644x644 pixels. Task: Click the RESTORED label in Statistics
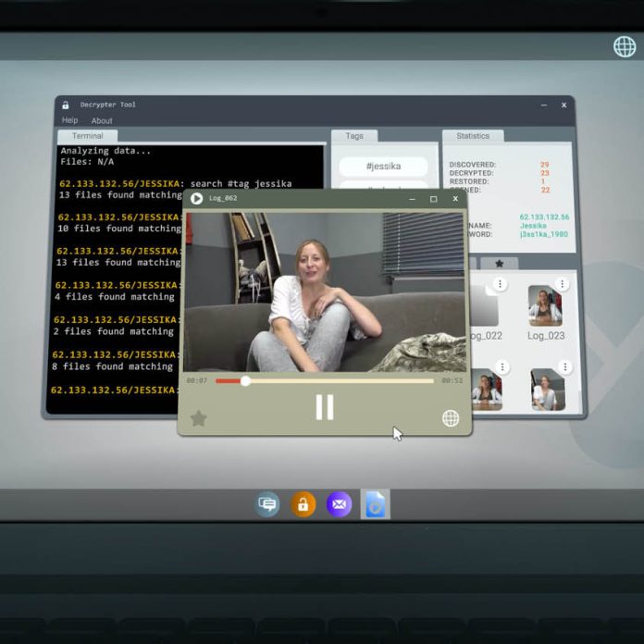[469, 181]
